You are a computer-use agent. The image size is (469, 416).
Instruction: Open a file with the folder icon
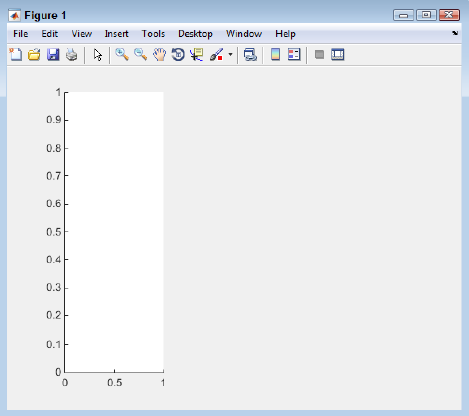coord(34,55)
